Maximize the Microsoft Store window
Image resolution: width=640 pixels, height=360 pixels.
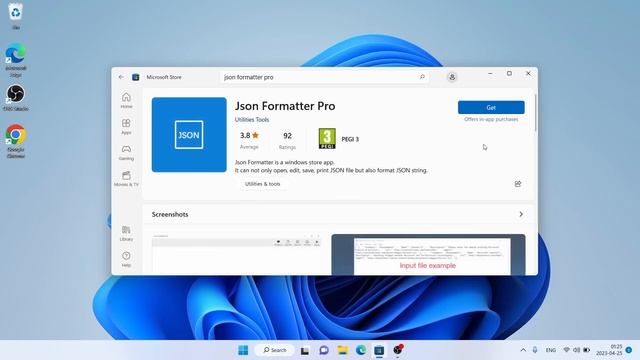pyautogui.click(x=509, y=73)
